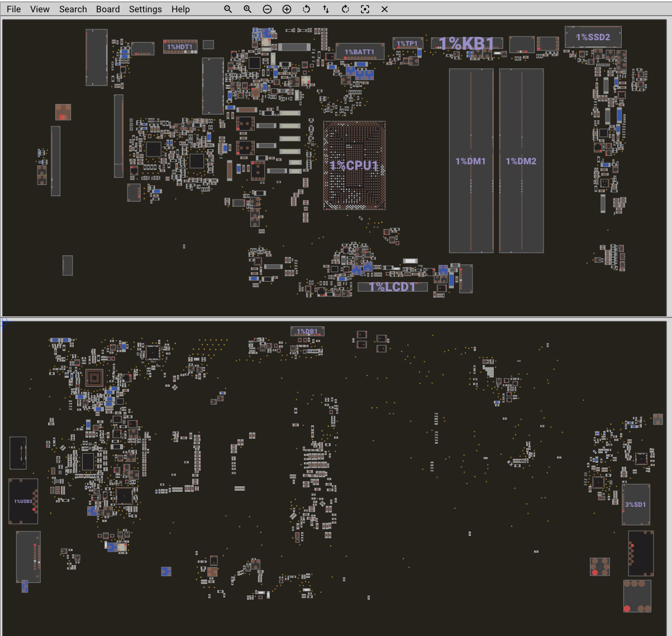
Task: Click the magnifier zoom-in icon
Action: coord(247,10)
